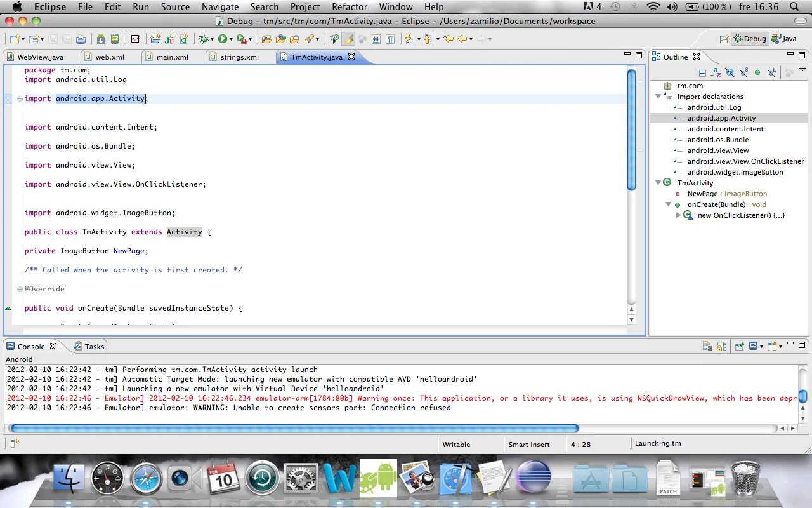This screenshot has height=508, width=812.
Task: Open the New file dropdown arrow
Action: (23, 39)
